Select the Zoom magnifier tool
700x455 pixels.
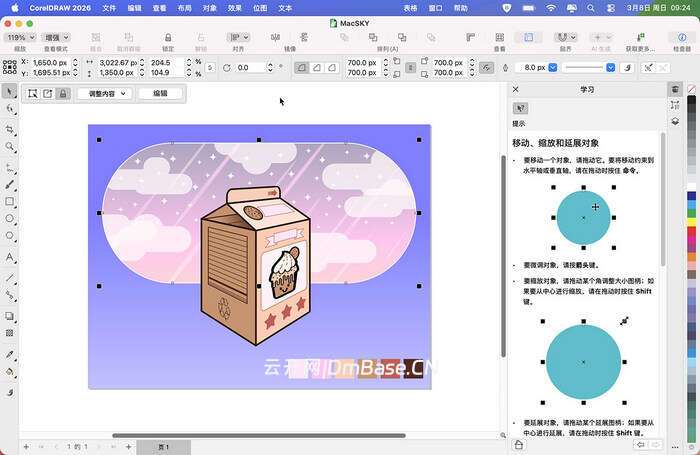point(10,146)
